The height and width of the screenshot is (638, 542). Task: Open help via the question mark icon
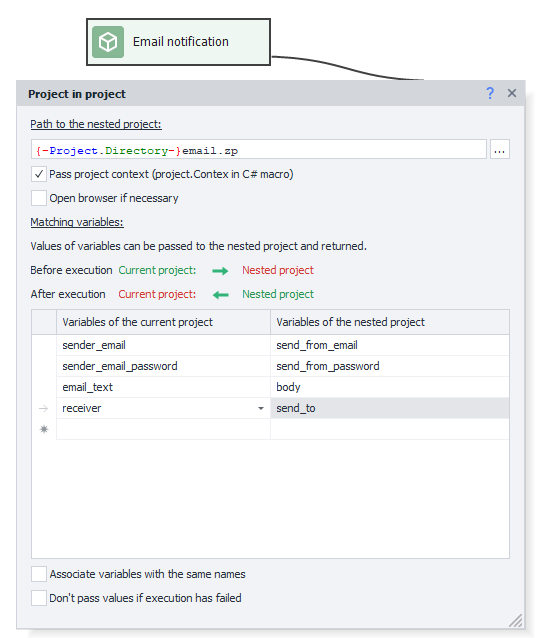490,93
